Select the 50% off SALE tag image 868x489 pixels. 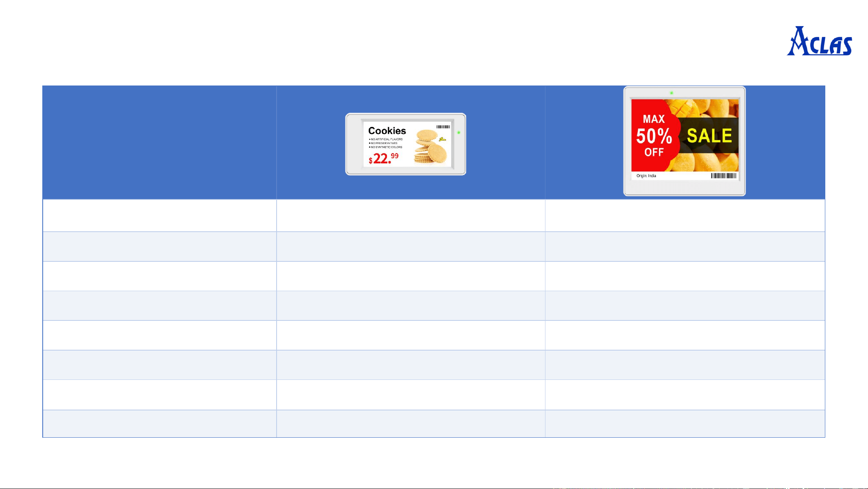685,141
